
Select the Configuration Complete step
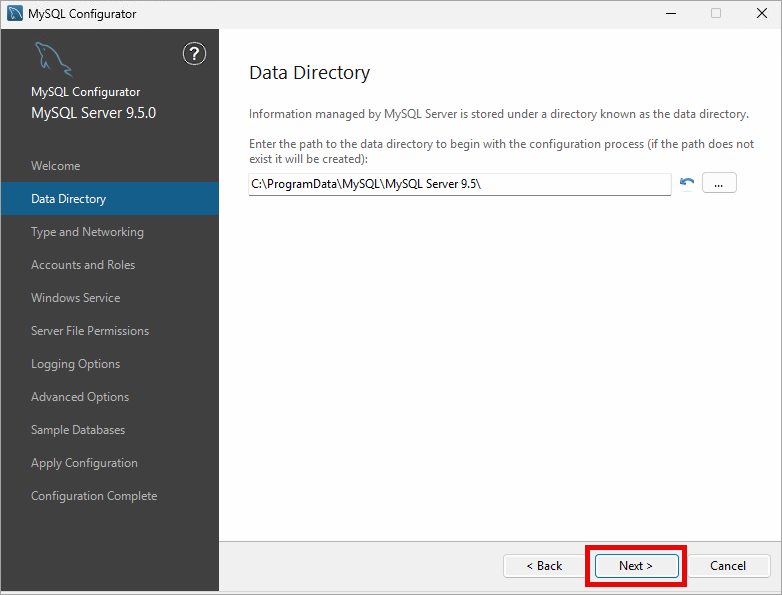coord(94,496)
